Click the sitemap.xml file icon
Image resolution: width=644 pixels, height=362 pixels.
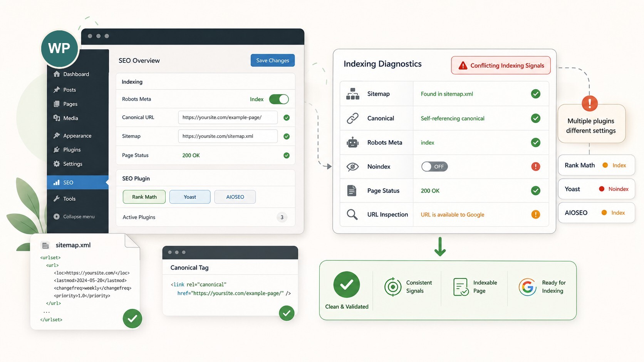click(x=45, y=245)
